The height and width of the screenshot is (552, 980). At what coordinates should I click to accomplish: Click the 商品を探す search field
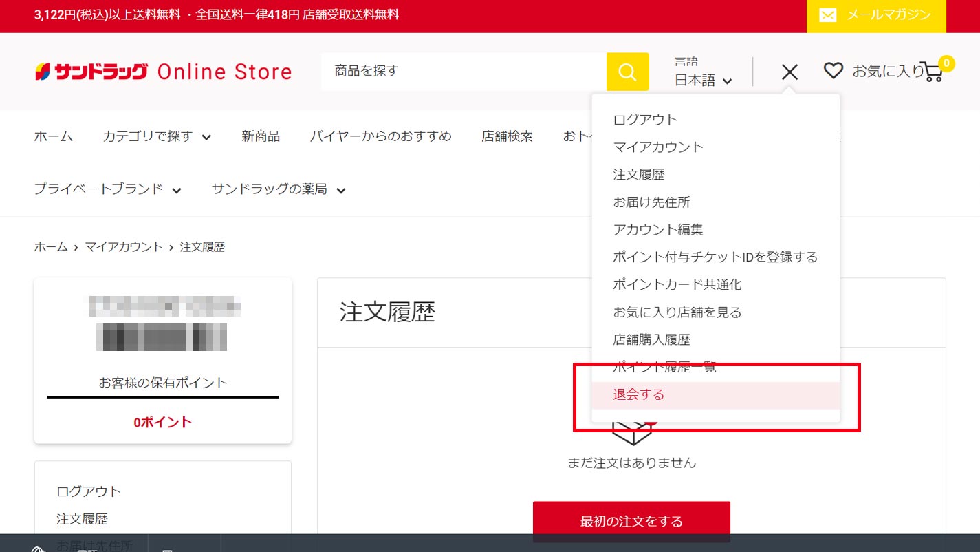[464, 72]
